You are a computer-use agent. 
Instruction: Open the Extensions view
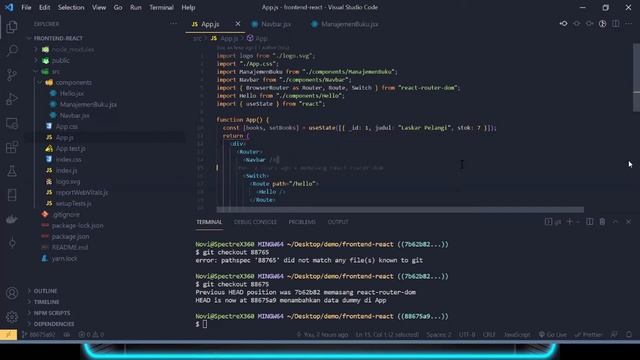12,147
